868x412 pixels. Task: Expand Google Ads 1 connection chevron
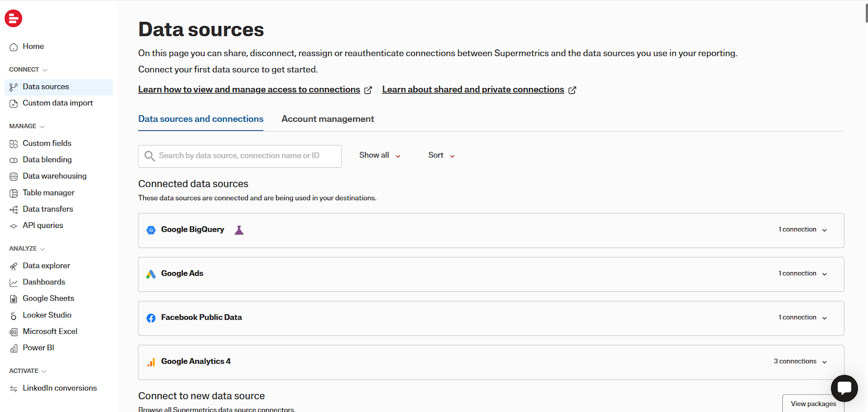point(825,274)
